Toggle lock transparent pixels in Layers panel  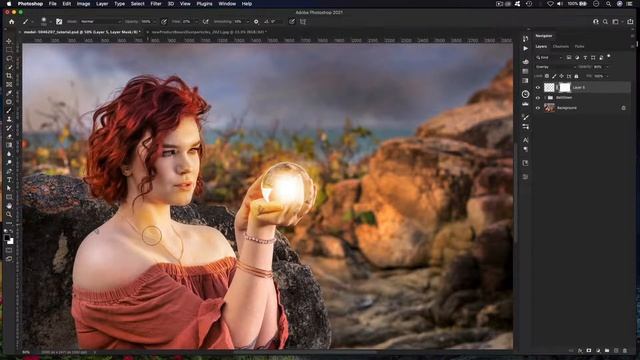tap(547, 76)
